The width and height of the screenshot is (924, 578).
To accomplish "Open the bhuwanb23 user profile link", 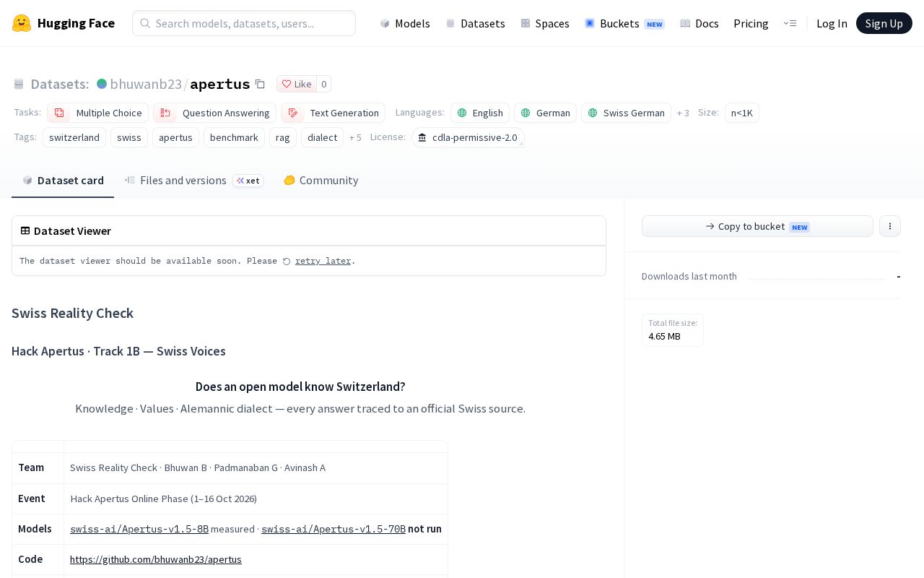I will tap(146, 84).
